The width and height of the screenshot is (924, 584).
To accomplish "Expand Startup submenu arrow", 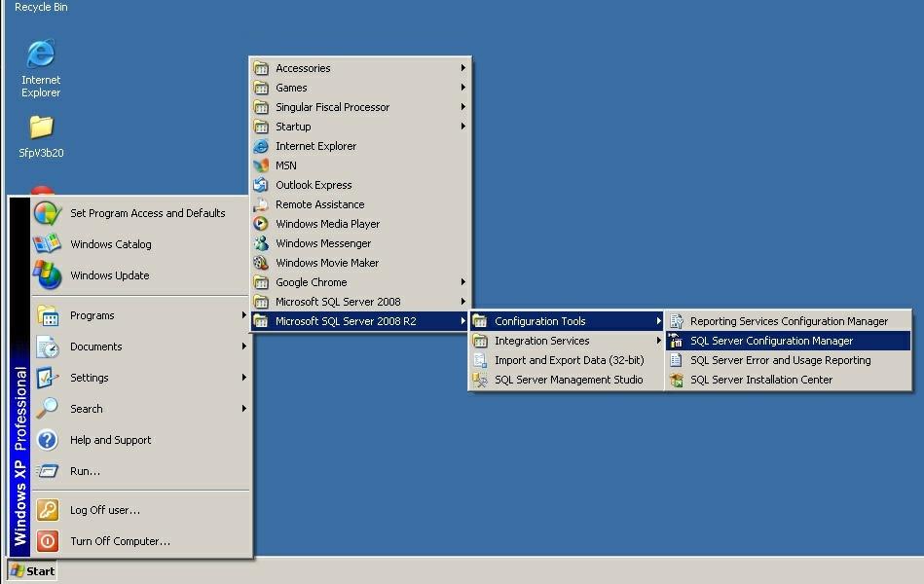I will point(463,127).
